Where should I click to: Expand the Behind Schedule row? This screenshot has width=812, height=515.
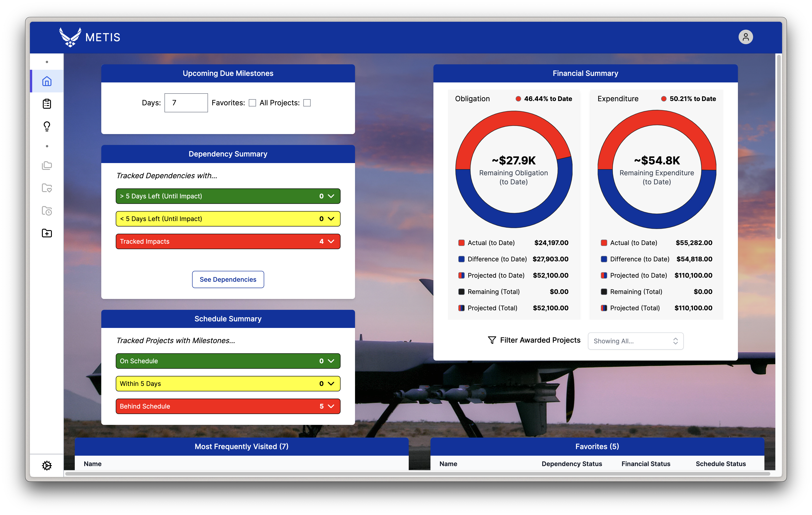331,406
